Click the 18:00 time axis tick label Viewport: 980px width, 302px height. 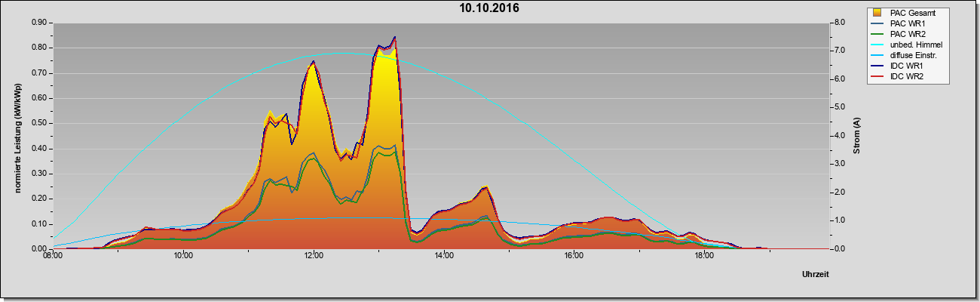pos(704,254)
